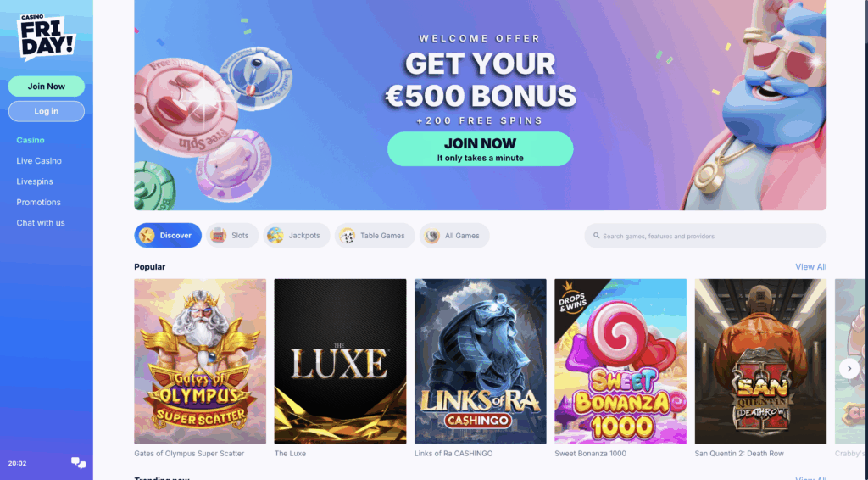The width and height of the screenshot is (868, 480).
Task: Launch Sweet Bonanza 1000 game tile
Action: pyautogui.click(x=620, y=361)
